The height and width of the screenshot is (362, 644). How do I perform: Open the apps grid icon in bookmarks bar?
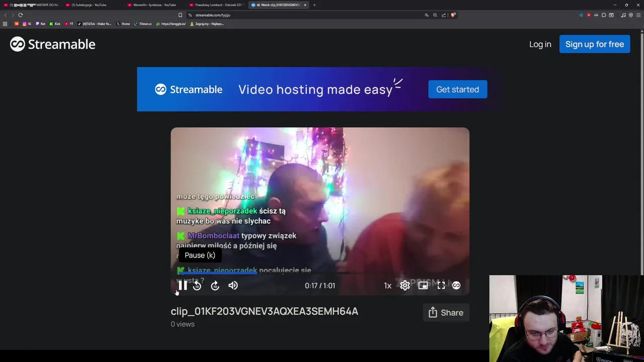coord(5,24)
